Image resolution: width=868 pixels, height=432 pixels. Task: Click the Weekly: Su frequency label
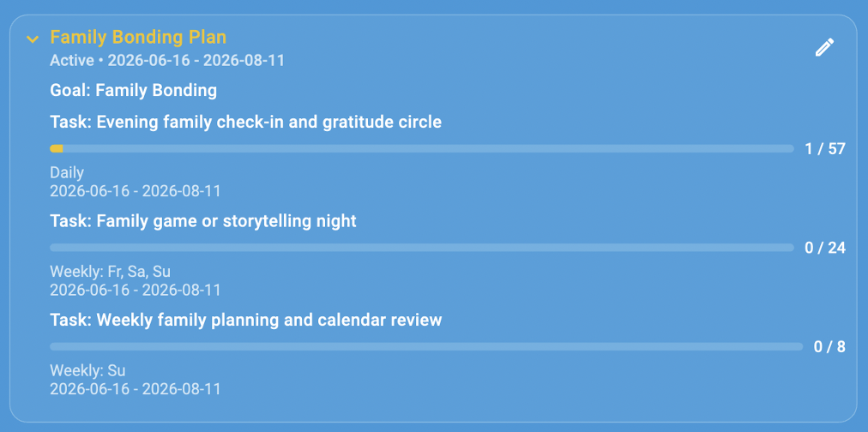point(87,370)
